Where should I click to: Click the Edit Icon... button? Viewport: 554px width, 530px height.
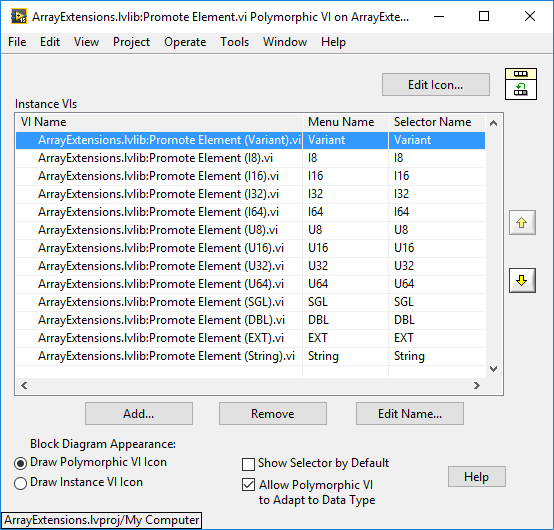436,85
